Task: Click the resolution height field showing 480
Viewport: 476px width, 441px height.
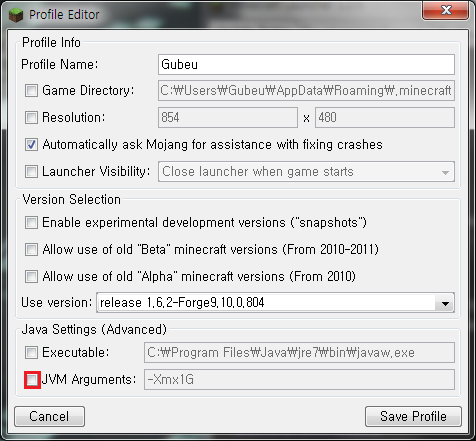Action: tap(385, 117)
